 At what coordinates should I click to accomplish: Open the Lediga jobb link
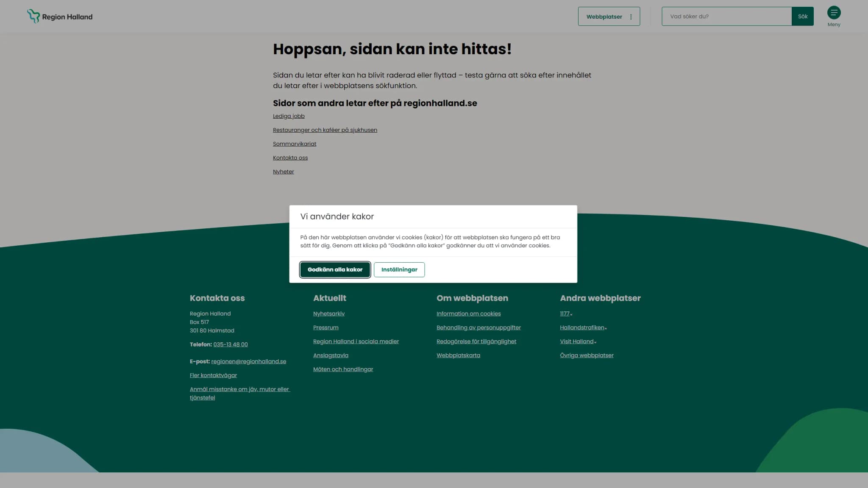[289, 116]
